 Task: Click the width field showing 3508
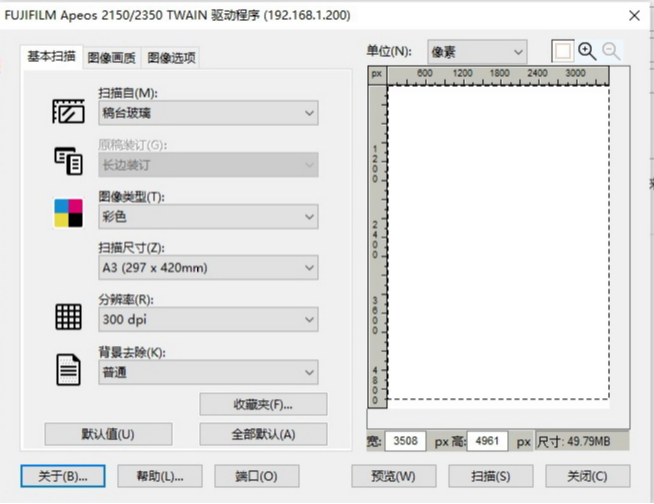point(405,441)
